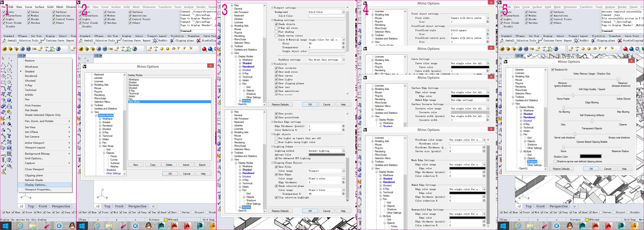
Task: Collapse the New Mode tree node
Action: click(100, 146)
